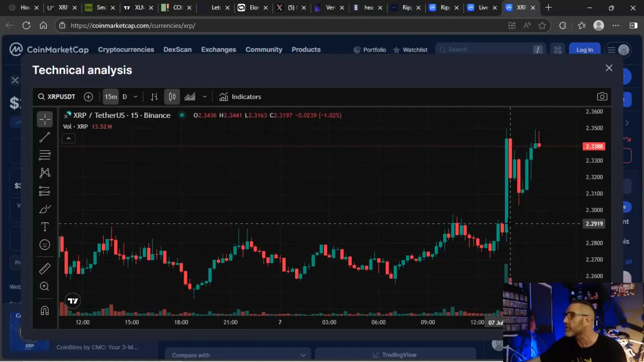Viewport: 644px width, 362px height.
Task: Click the CoinMarketCap logo
Action: tap(49, 50)
